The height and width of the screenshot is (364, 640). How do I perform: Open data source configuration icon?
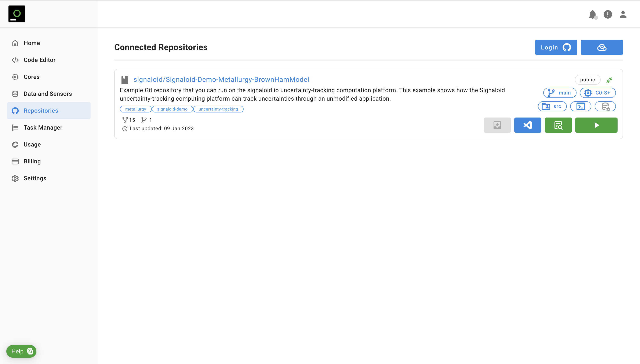(x=605, y=107)
